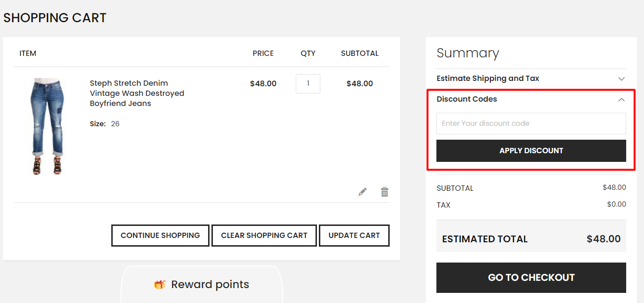Click the ESTIMATED TOTAL label

485,239
